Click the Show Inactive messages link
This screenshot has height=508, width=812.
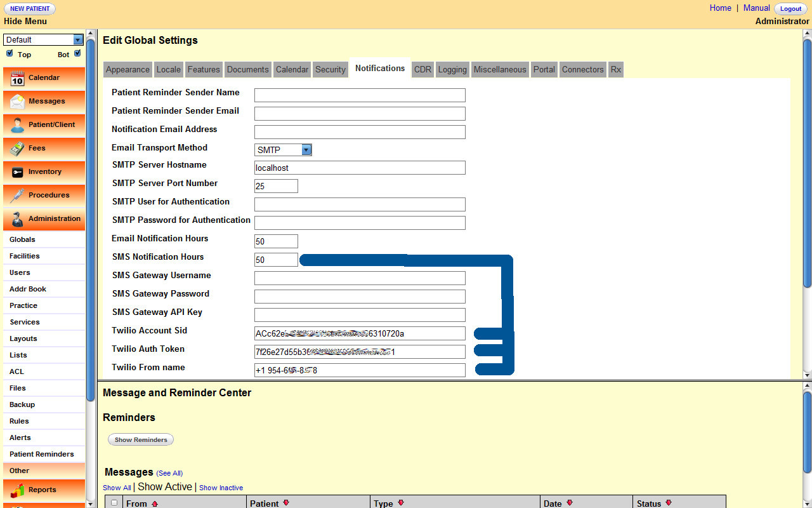221,488
